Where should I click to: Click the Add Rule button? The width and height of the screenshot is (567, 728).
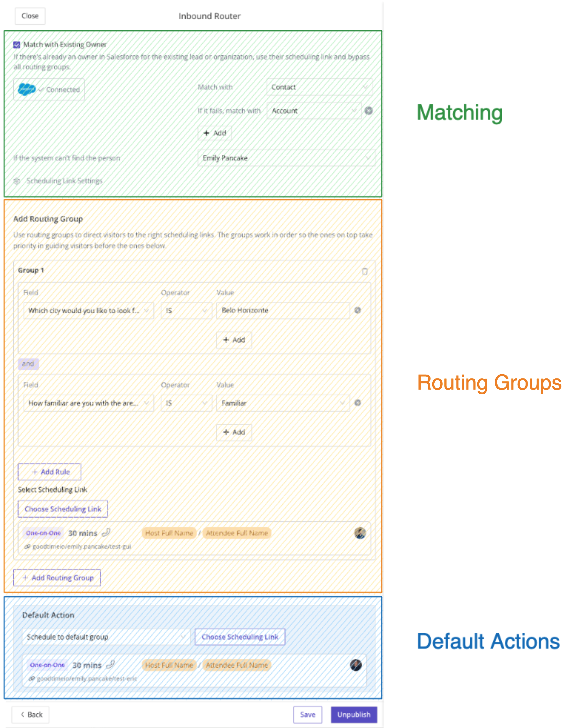pos(49,472)
